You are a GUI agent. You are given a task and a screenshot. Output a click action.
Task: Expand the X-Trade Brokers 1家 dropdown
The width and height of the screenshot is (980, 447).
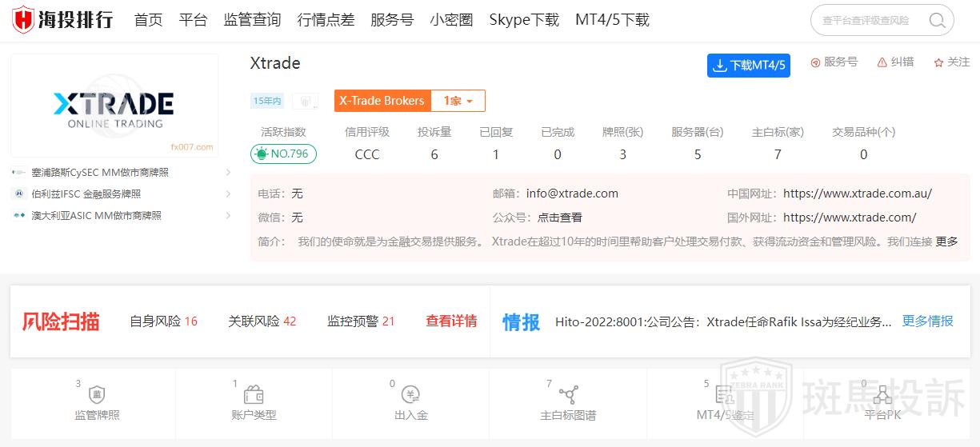(458, 101)
